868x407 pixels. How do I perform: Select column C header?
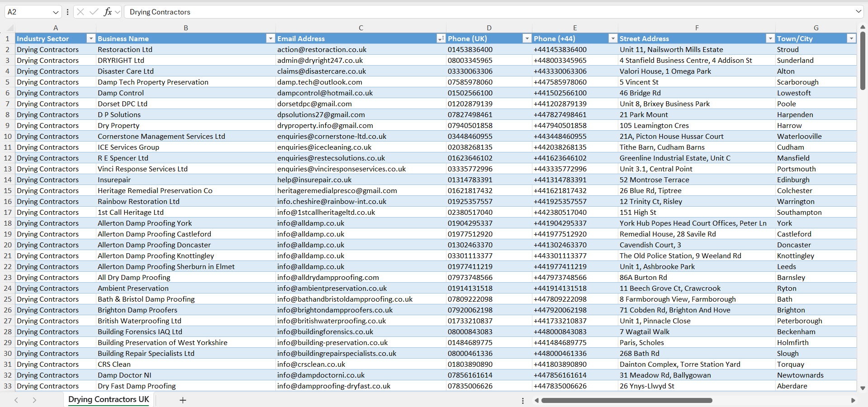click(360, 28)
